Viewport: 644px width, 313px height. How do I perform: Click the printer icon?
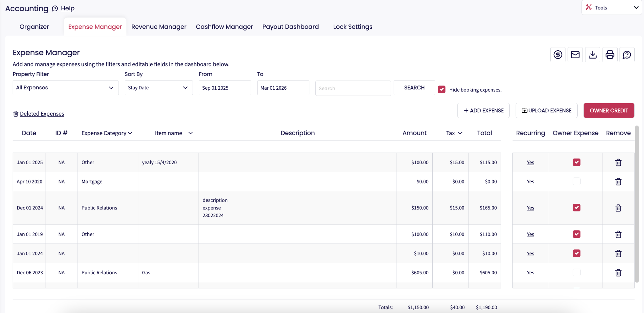610,55
